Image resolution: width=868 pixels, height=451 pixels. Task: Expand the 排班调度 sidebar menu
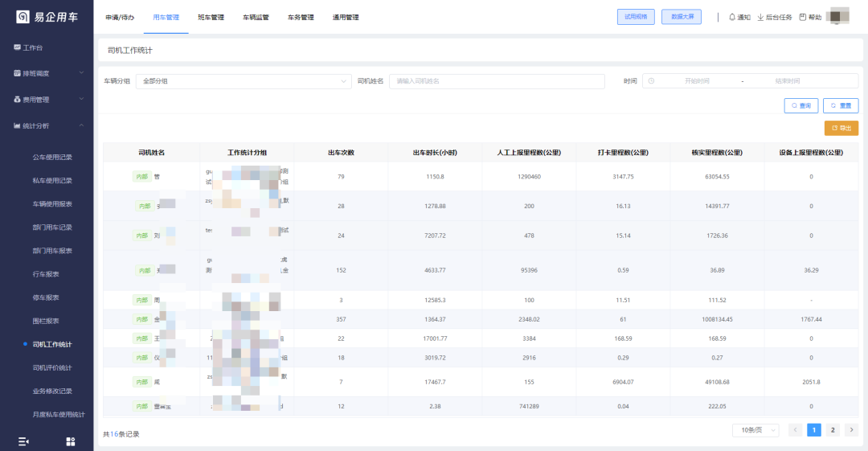(47, 73)
